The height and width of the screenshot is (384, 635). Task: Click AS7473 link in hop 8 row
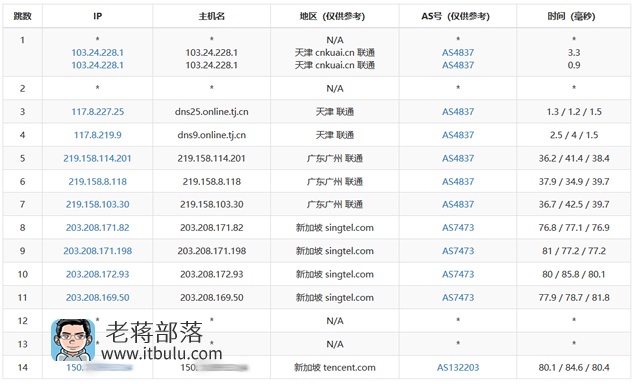pos(458,228)
